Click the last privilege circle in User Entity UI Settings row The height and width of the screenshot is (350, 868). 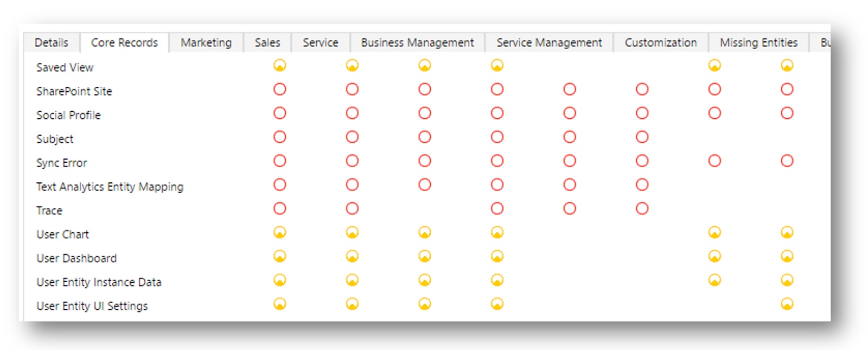787,304
